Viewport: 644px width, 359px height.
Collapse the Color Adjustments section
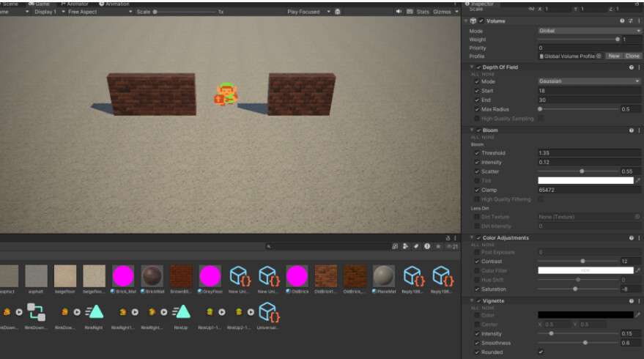(x=473, y=238)
